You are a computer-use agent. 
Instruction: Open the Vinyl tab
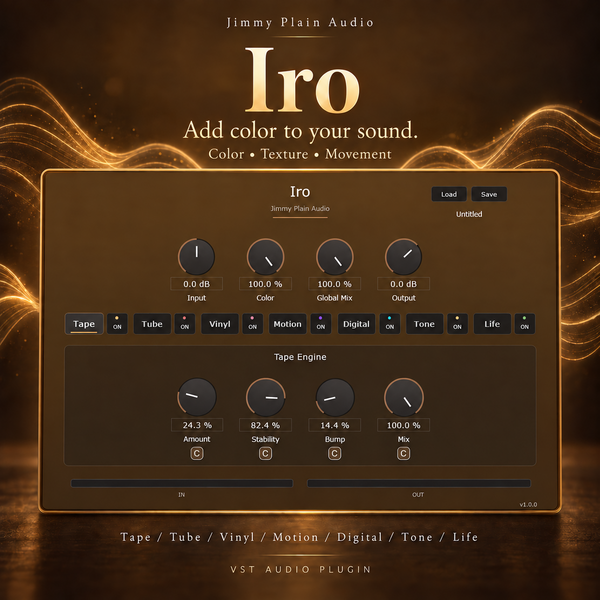(220, 324)
